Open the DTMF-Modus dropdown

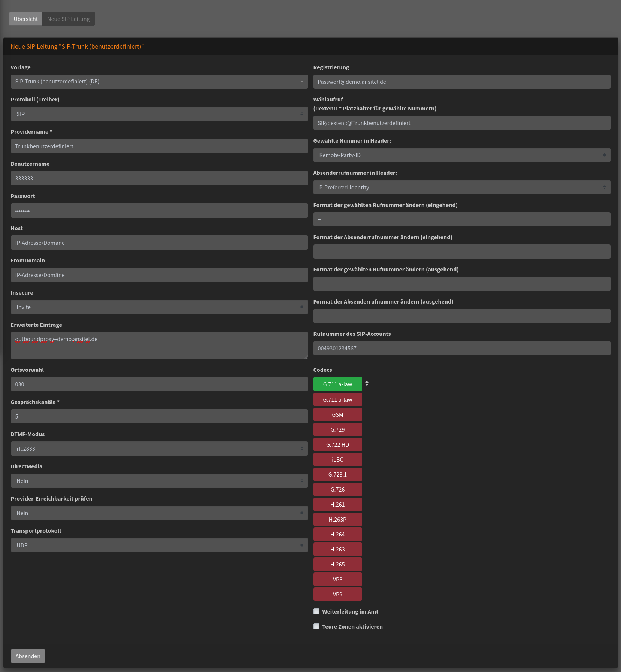pos(159,448)
